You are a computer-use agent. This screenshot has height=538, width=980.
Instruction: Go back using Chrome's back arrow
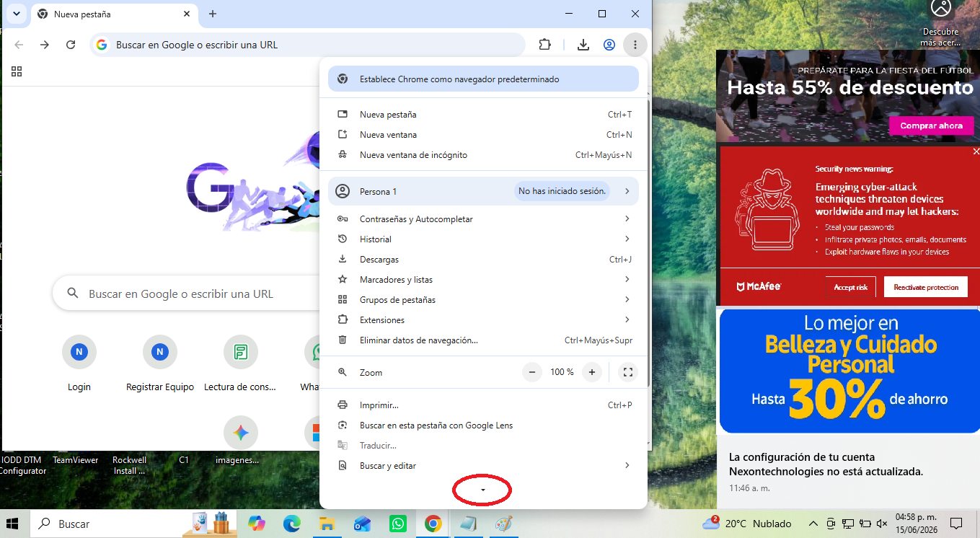click(x=19, y=45)
